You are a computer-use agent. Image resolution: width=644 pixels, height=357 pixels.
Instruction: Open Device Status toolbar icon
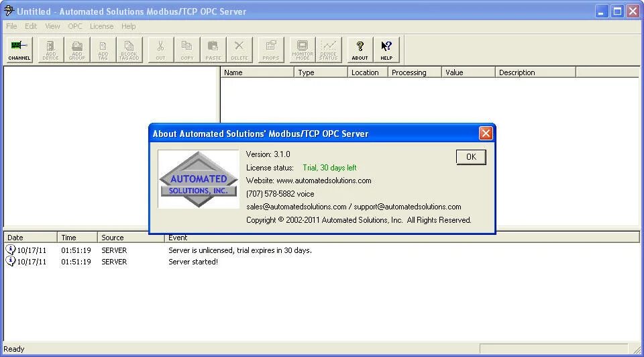point(329,50)
